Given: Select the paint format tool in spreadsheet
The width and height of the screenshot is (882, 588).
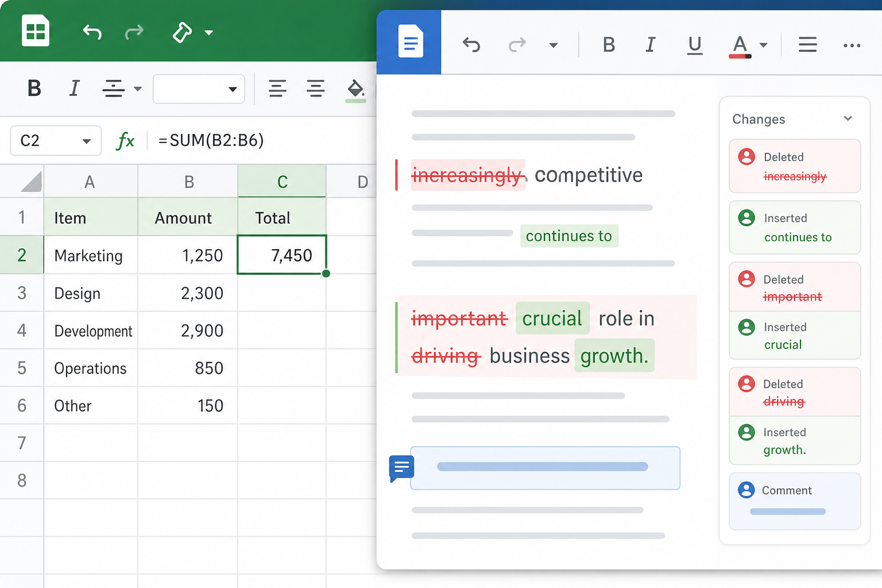Looking at the screenshot, I should point(182,32).
